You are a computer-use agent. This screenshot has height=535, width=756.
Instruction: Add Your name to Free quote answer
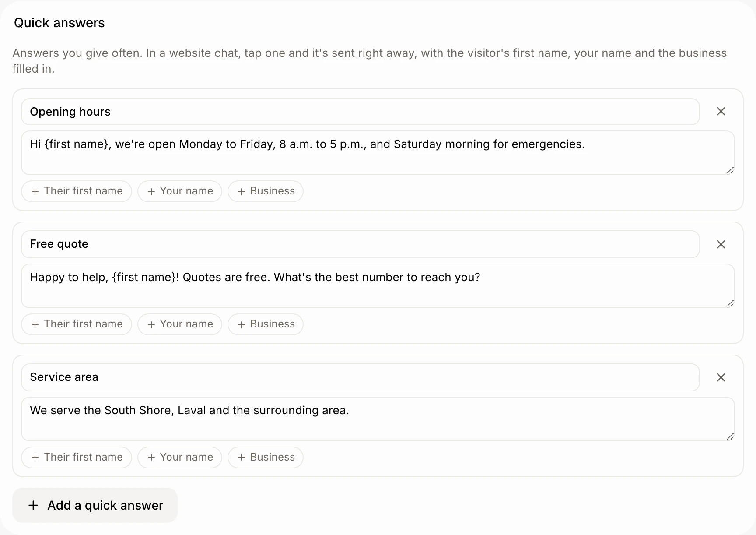pyautogui.click(x=180, y=324)
